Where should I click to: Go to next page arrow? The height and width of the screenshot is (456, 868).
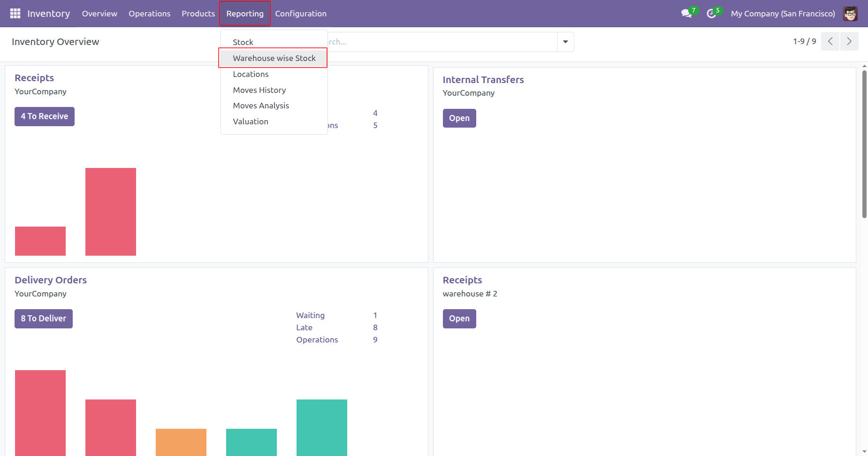[849, 41]
